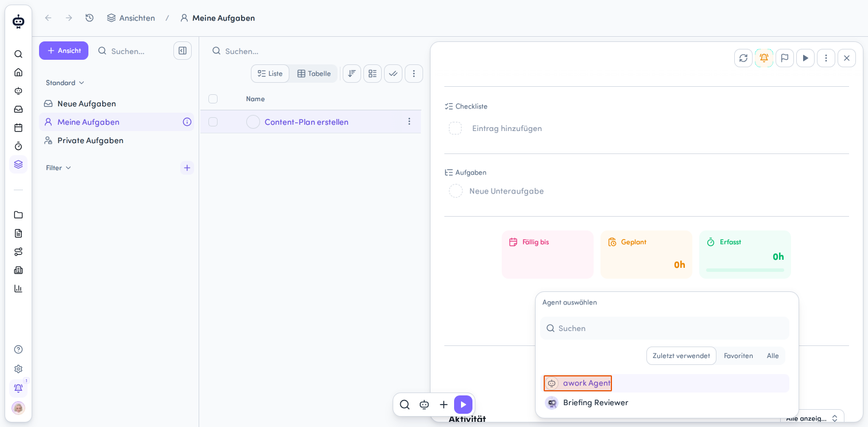Tick the row checkbox for Content-Plan erstellen
The image size is (868, 427).
(213, 122)
